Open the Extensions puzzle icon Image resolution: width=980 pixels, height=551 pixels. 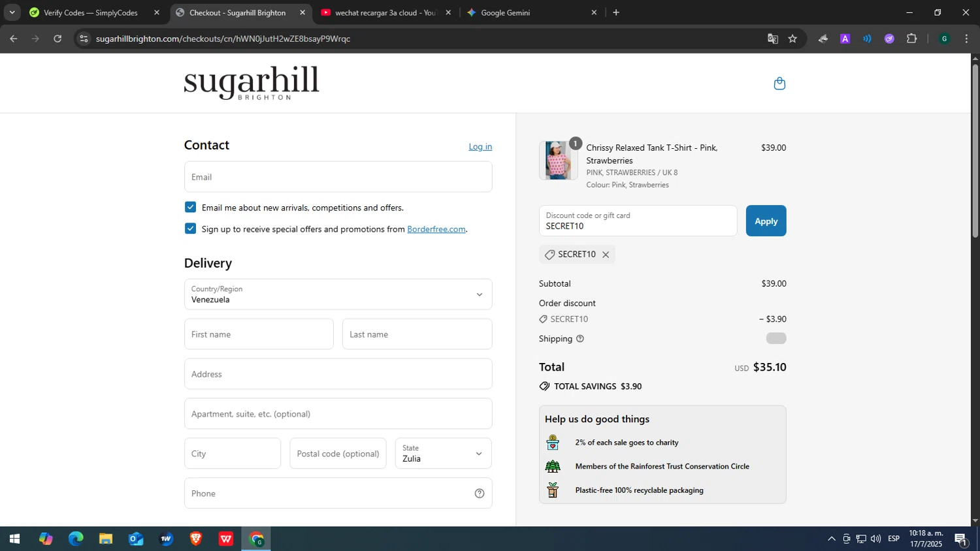tap(911, 39)
